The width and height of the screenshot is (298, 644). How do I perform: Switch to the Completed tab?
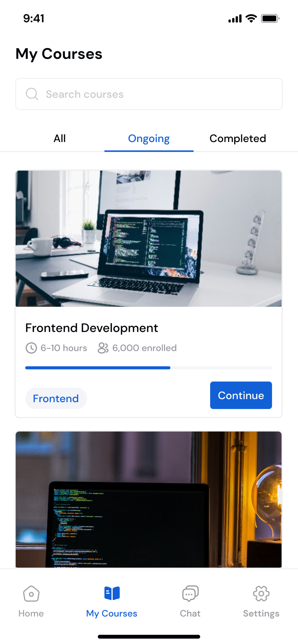click(238, 138)
